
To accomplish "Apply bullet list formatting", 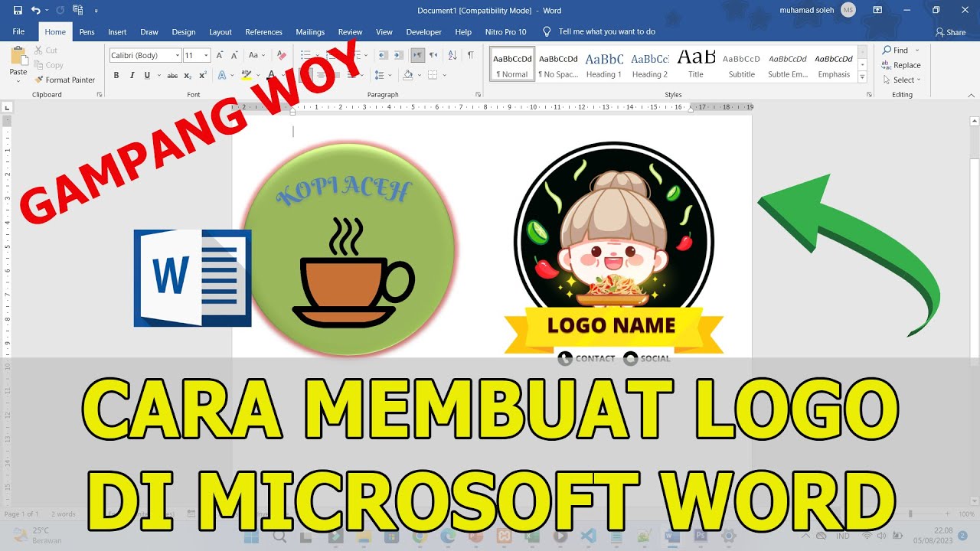I will coord(305,55).
